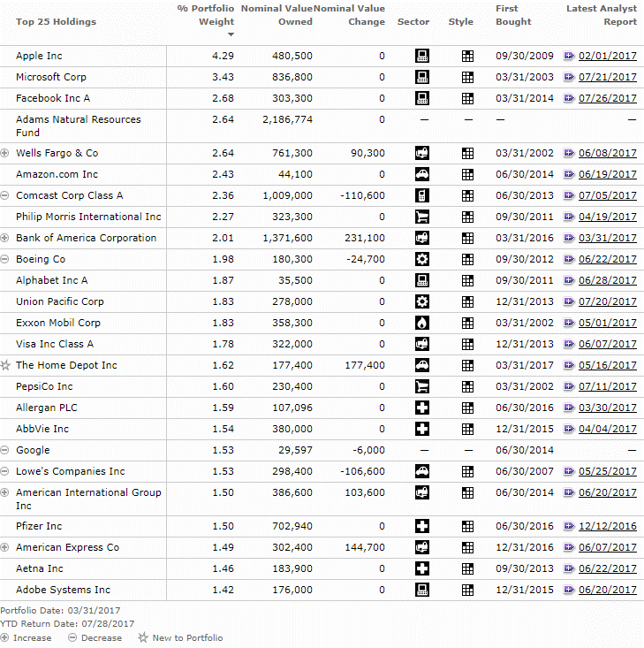Image resolution: width=644 pixels, height=648 pixels.
Task: Open Apple analyst report dated 02/01/2017
Action: (607, 56)
